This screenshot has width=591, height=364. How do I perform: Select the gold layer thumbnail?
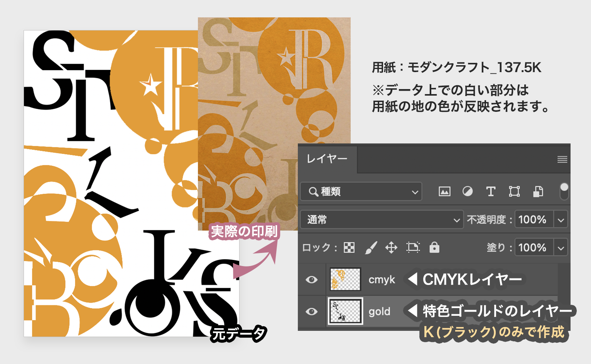tap(345, 311)
